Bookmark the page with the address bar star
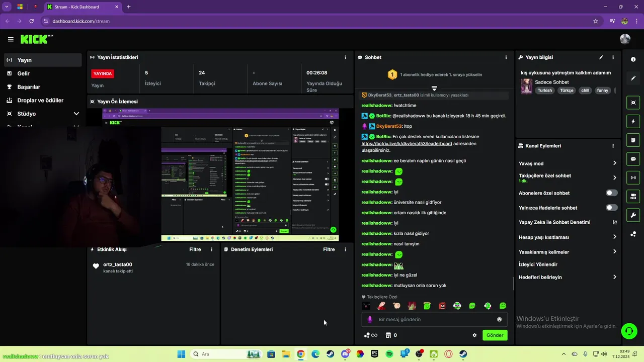644x362 pixels. click(x=596, y=21)
